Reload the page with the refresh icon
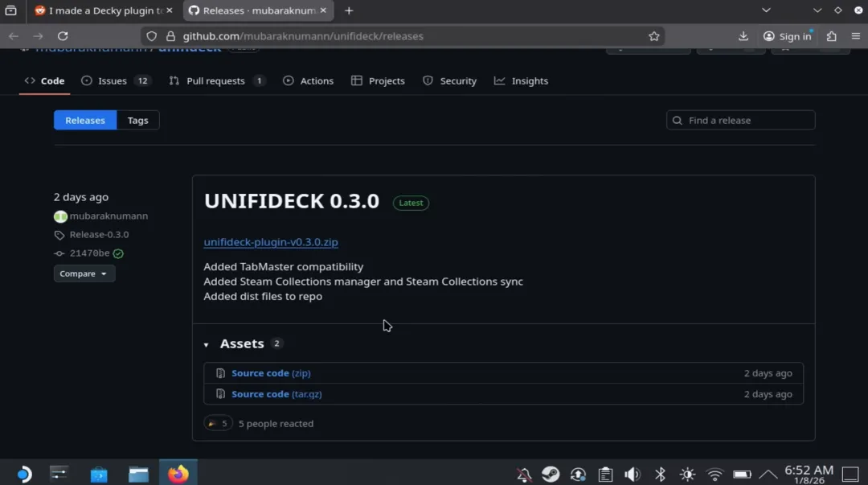868x485 pixels. [x=63, y=36]
